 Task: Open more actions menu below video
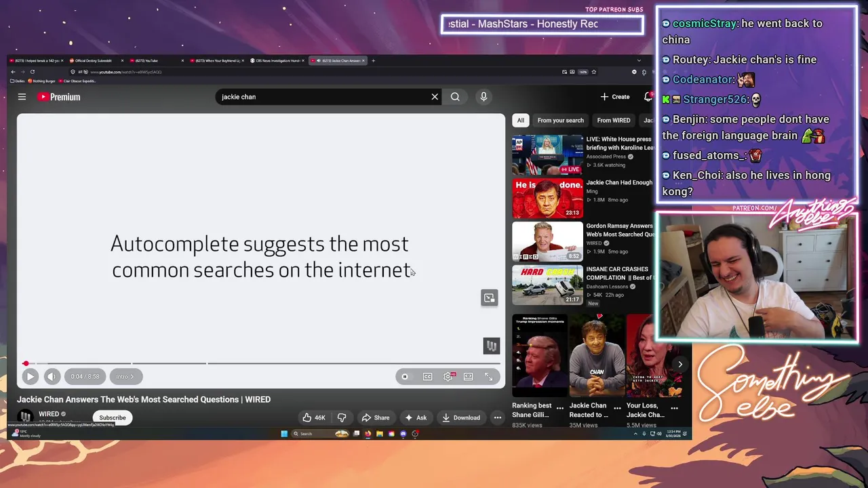497,418
